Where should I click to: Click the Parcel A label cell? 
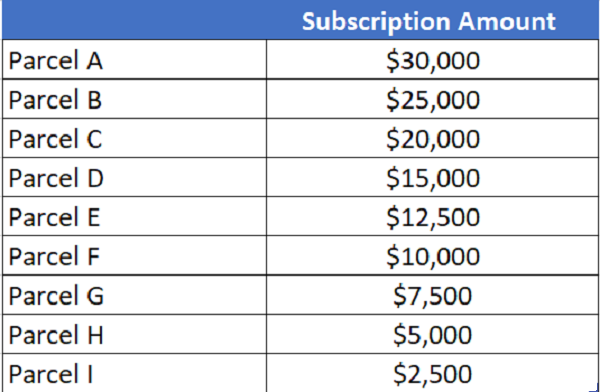[x=134, y=59]
